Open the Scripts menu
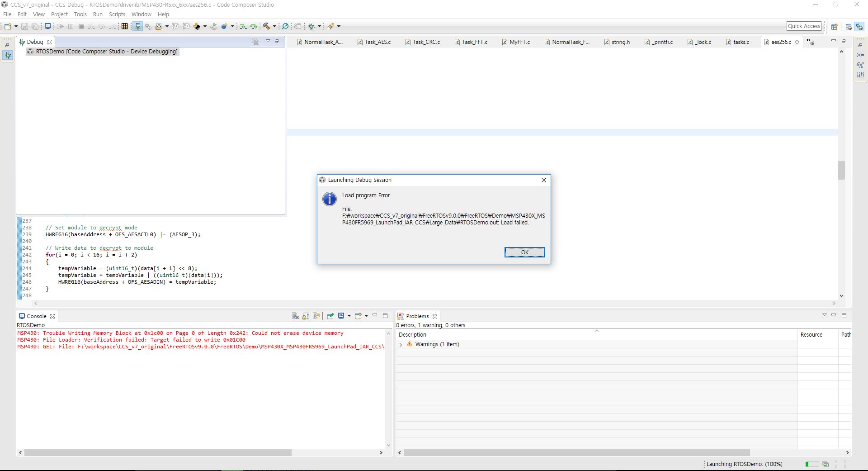The height and width of the screenshot is (471, 868). (x=117, y=14)
